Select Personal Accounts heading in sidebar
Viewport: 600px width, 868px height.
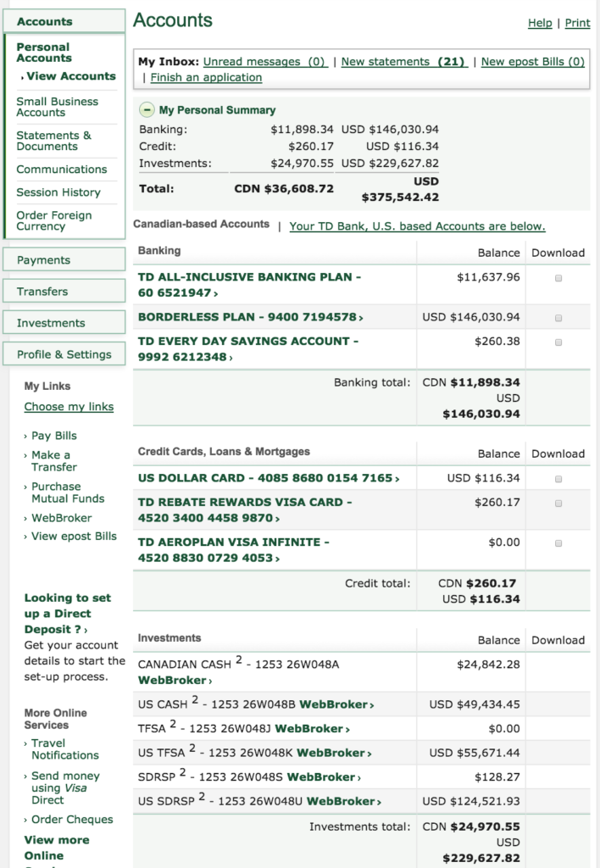pyautogui.click(x=44, y=52)
